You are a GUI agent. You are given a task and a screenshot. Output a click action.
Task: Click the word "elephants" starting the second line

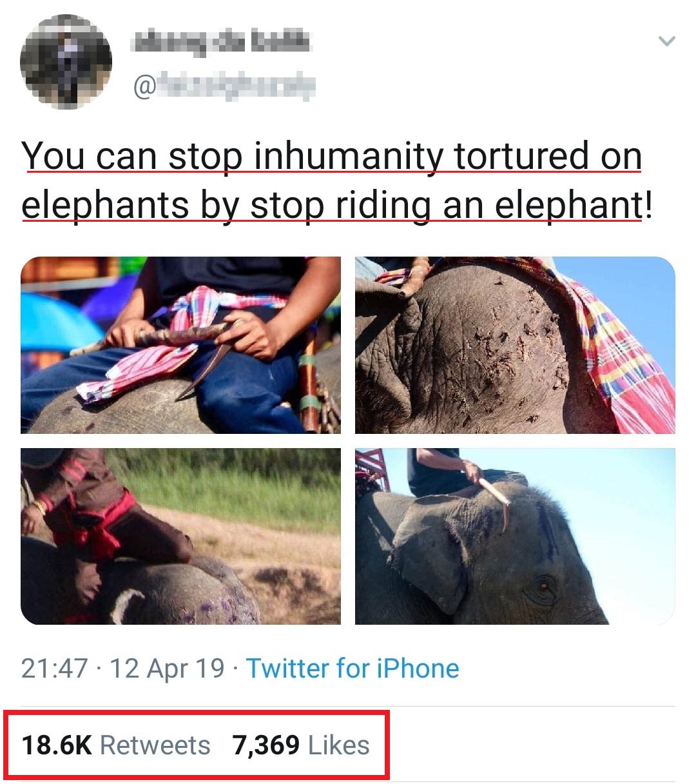click(105, 206)
